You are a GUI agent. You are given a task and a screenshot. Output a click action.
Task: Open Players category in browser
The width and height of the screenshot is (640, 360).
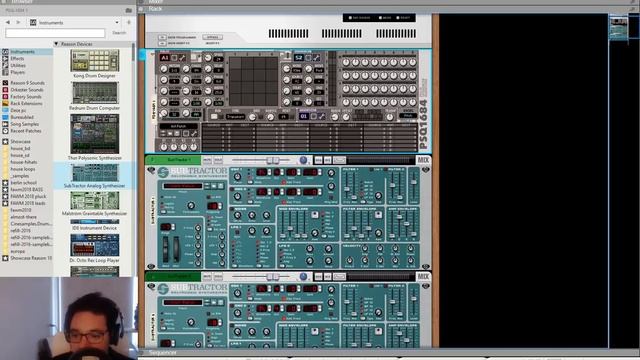(x=18, y=72)
